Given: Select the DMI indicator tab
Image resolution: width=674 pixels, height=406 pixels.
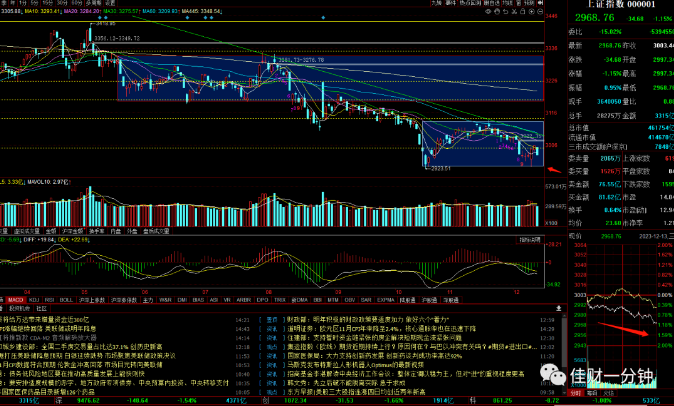Looking at the screenshot, I should pos(182,300).
